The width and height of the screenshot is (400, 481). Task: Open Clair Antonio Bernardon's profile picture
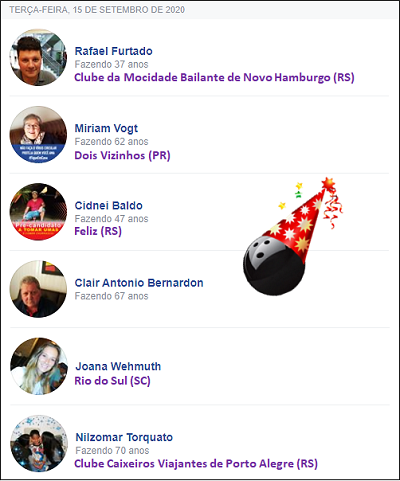[x=38, y=289]
